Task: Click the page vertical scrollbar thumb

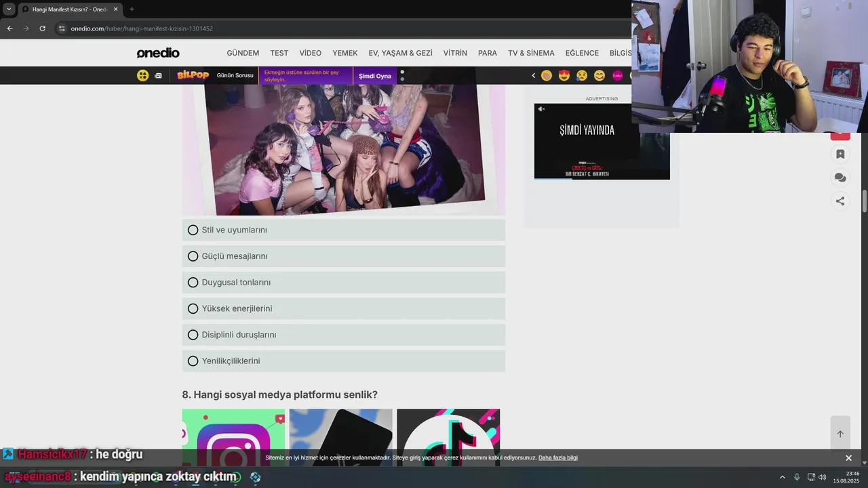Action: [864, 202]
